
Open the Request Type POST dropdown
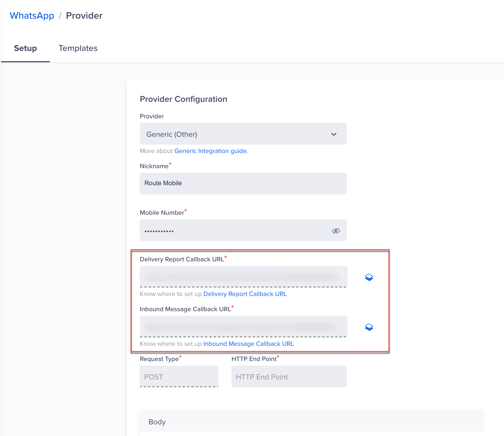click(x=179, y=377)
